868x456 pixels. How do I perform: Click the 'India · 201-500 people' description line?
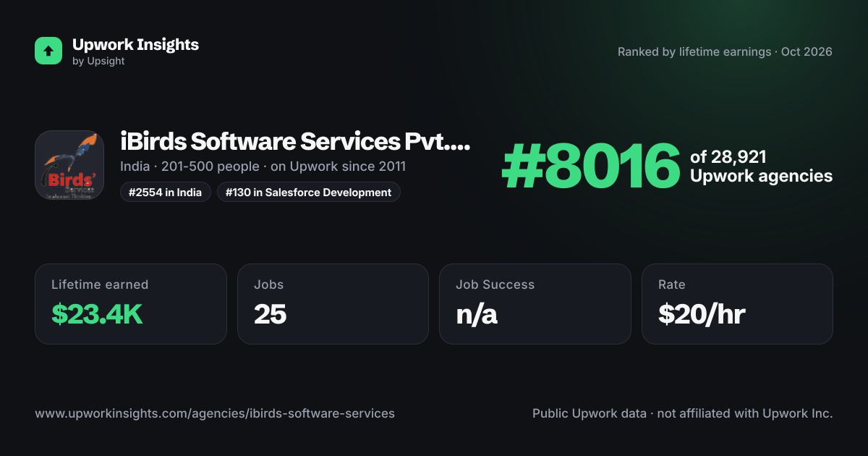click(263, 166)
